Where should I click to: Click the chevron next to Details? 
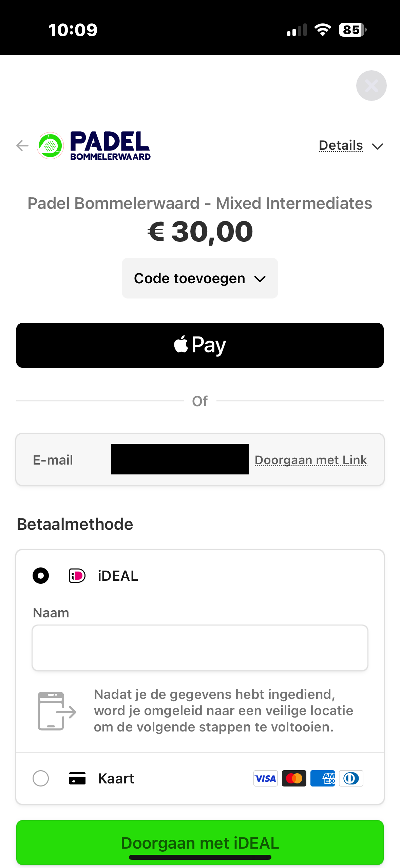point(377,146)
